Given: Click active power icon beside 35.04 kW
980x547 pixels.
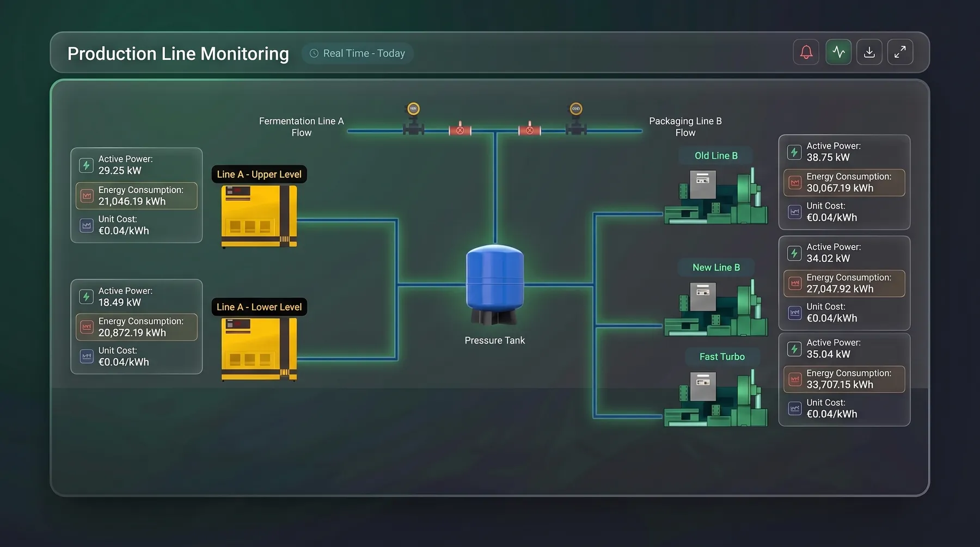Looking at the screenshot, I should tap(794, 348).
